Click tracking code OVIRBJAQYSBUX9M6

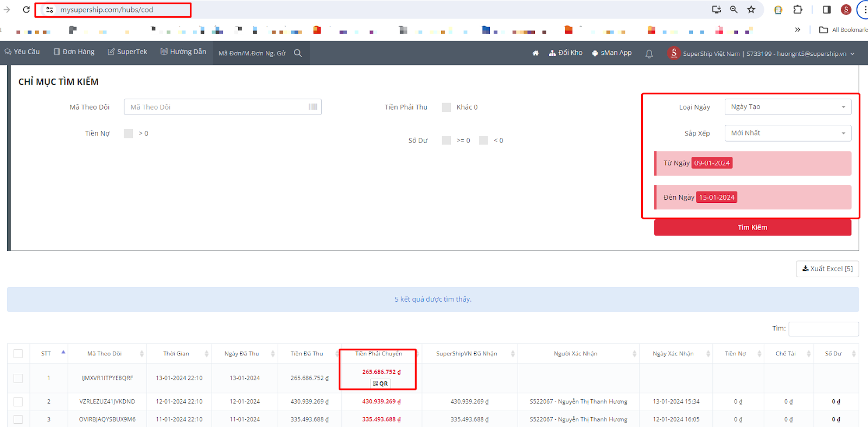click(x=107, y=419)
